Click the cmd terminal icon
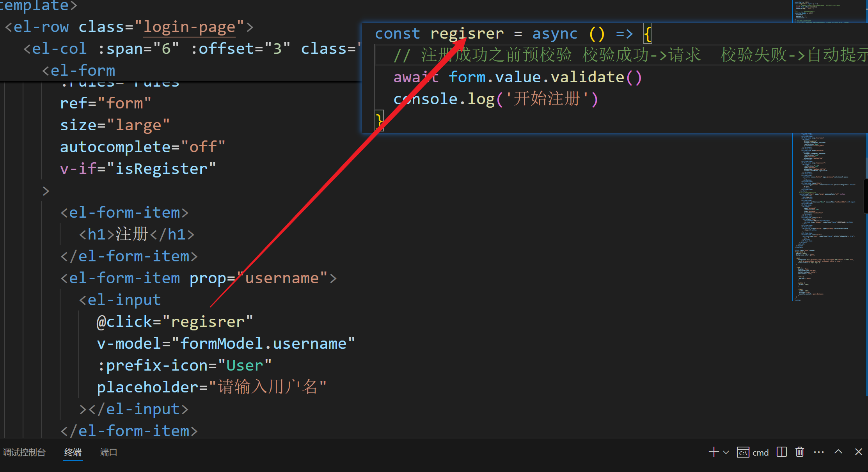The height and width of the screenshot is (472, 868). pos(743,452)
